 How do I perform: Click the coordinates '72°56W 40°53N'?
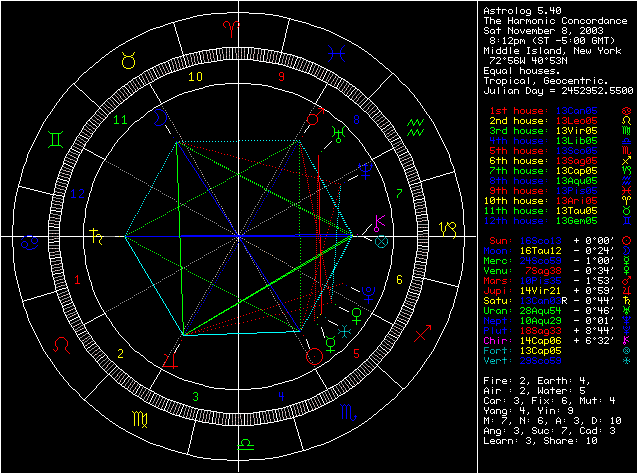tap(528, 61)
